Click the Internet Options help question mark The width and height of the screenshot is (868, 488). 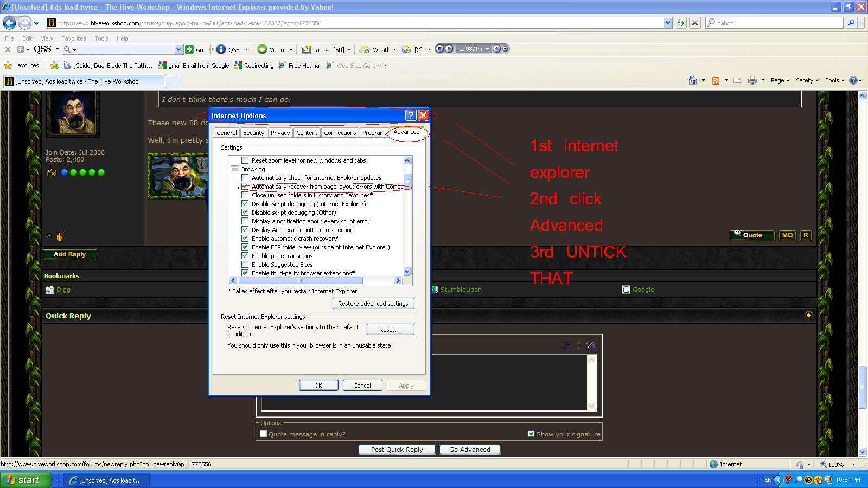click(411, 115)
